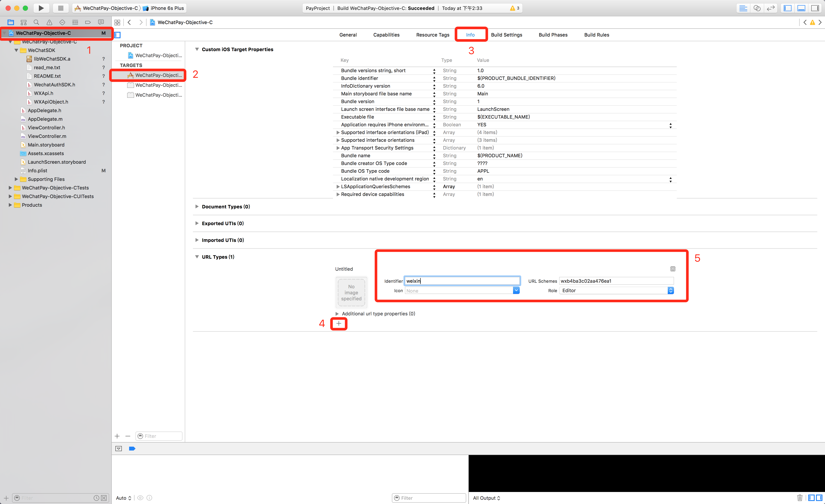Toggle the Debug area visibility button
825x504 pixels.
tap(801, 8)
